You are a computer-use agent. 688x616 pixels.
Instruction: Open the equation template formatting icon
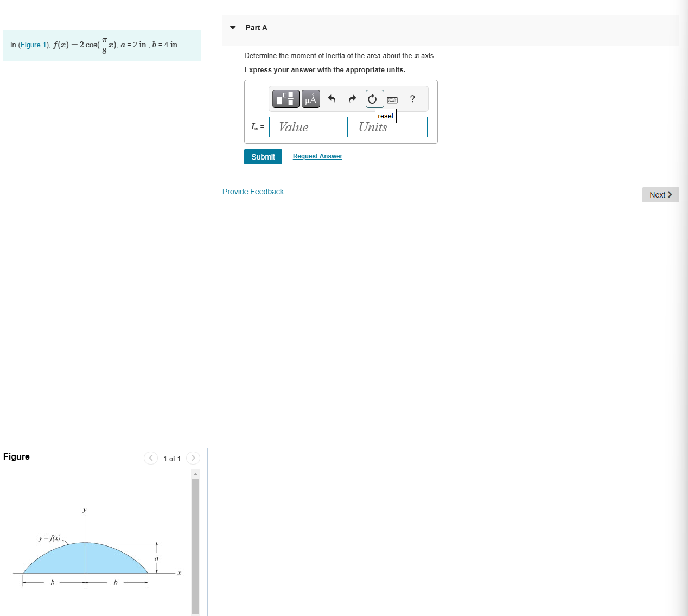pos(285,99)
